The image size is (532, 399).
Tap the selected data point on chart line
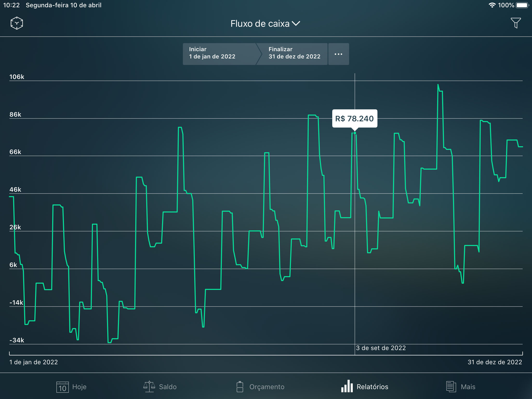(355, 133)
